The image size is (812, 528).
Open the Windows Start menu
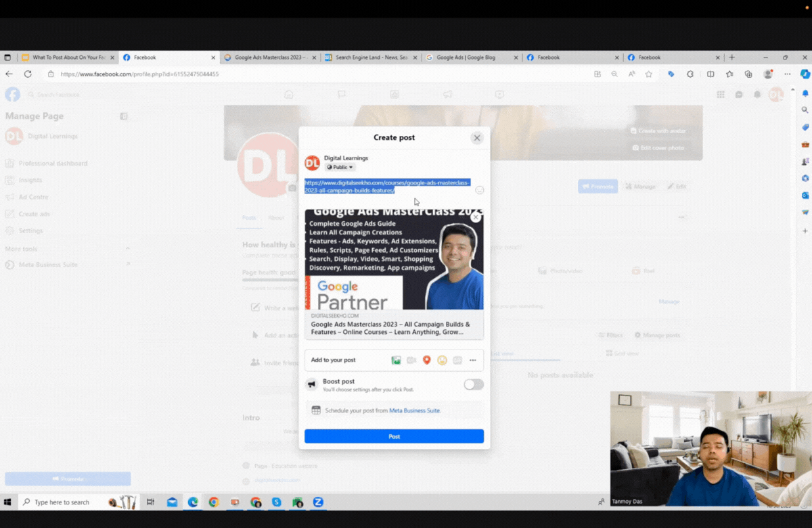coord(8,502)
